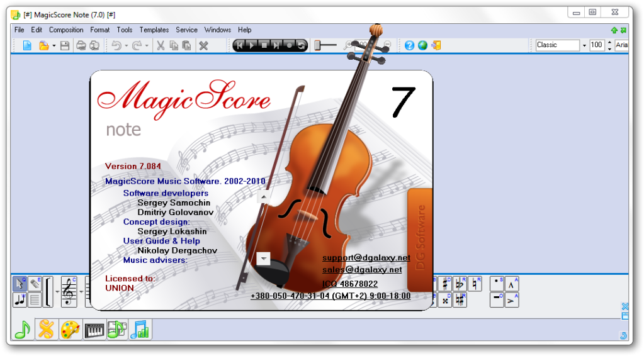Zoom out with the minus magnifier
Image resolution: width=644 pixels, height=356 pixels.
[x=387, y=45]
